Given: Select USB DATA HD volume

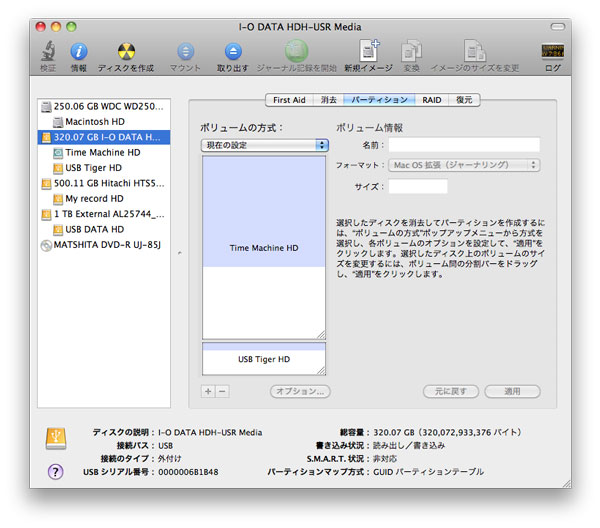Looking at the screenshot, I should tap(104, 229).
